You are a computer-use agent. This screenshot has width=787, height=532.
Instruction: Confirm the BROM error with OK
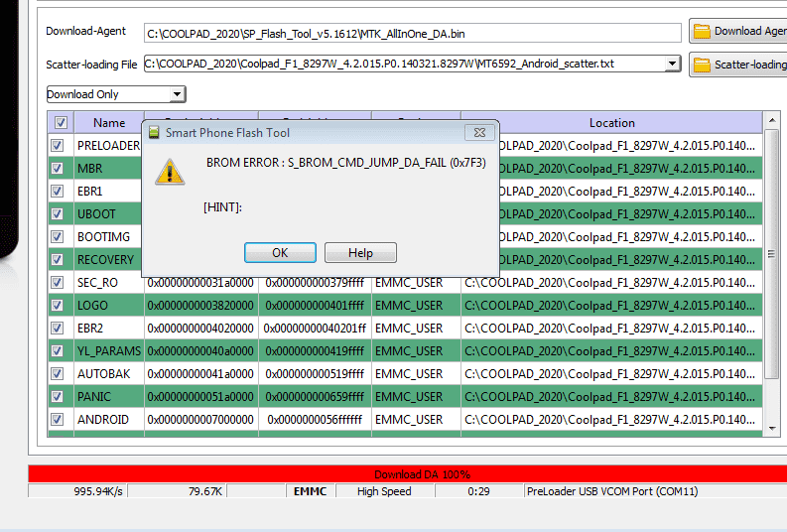(x=280, y=252)
